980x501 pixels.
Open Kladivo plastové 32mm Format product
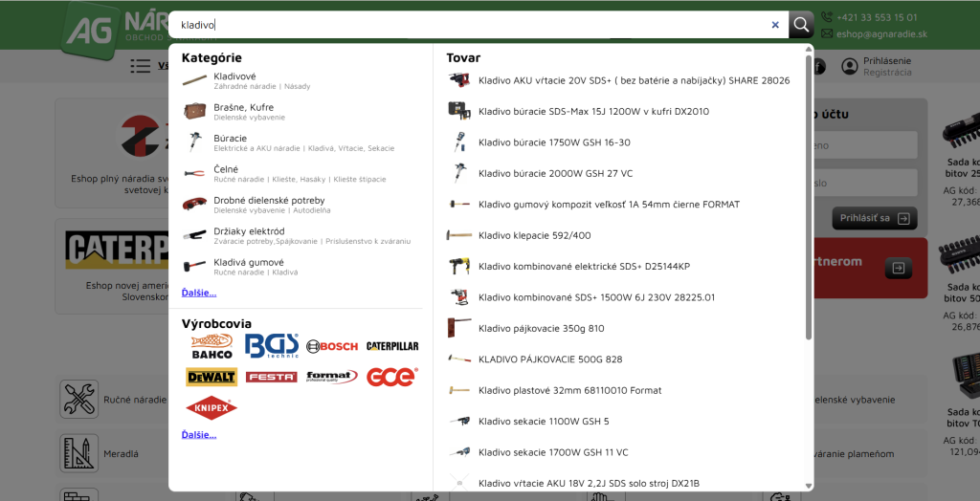pos(570,390)
